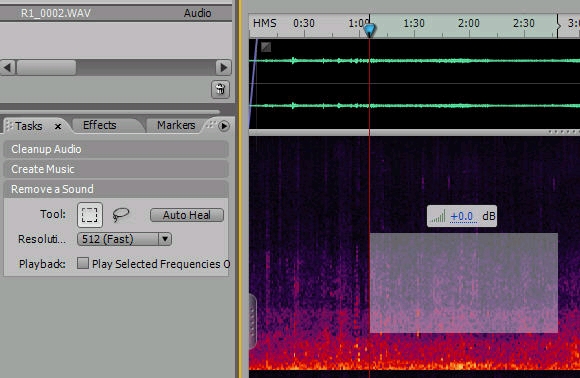Click the blue playhead marker on timeline

(369, 30)
